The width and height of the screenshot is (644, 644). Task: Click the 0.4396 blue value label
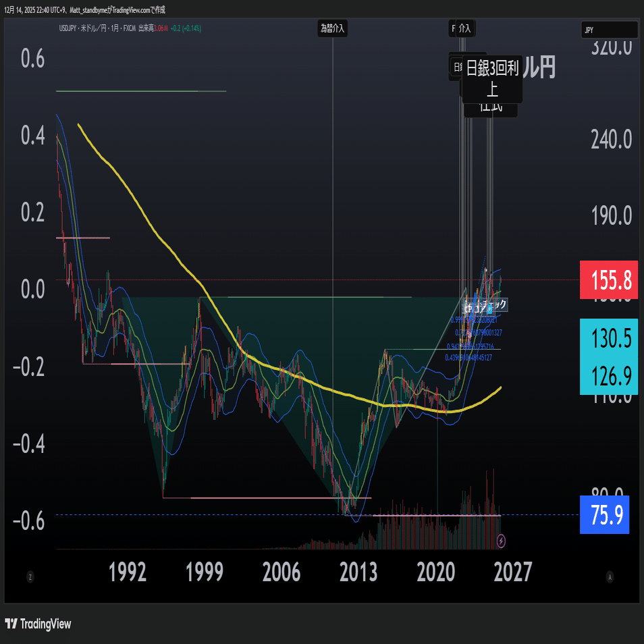point(468,358)
